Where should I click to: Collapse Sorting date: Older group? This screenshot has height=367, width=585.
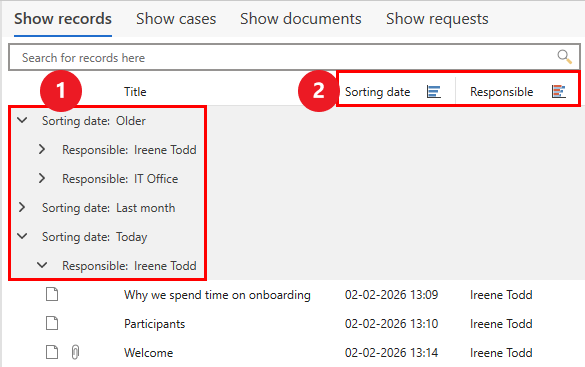[x=22, y=120]
